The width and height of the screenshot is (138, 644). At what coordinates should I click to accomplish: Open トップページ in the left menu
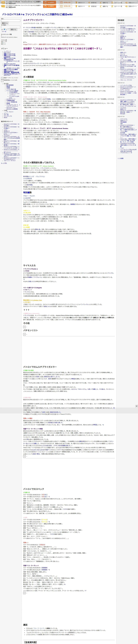pyautogui.click(x=7, y=51)
